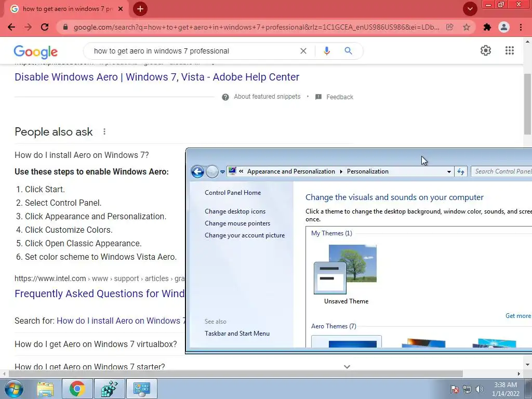Click Change desktop icons
Screen dimensions: 532x399
[x=235, y=211]
